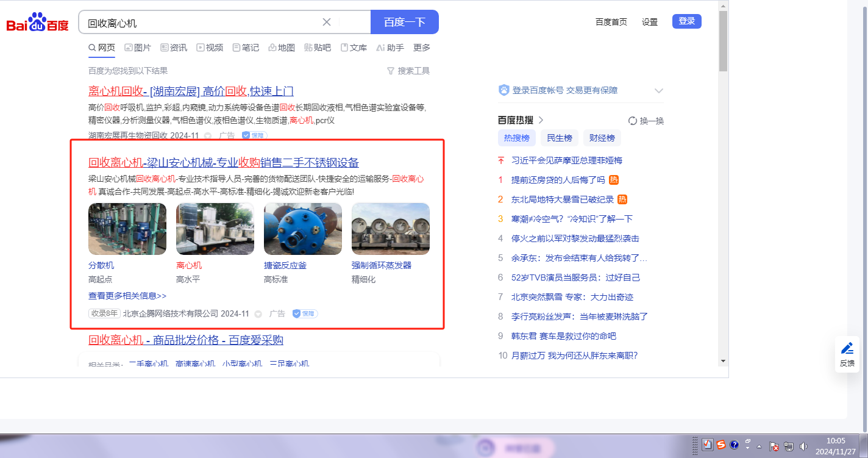Switch to the 视频 search tab

[x=209, y=48]
